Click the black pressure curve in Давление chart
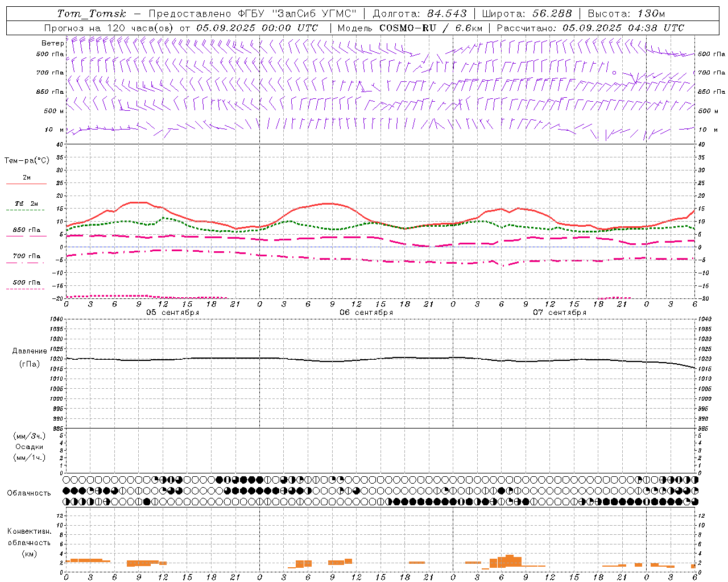Screen dimensions: 728x582 (380, 359)
